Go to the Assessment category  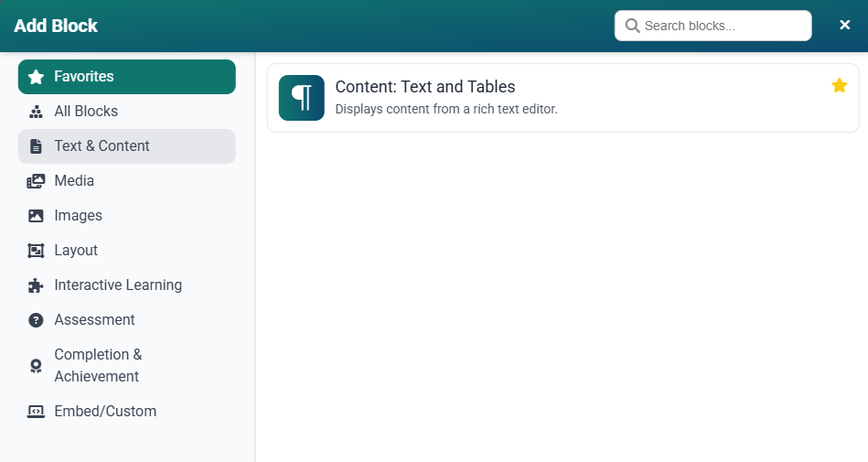(x=127, y=320)
